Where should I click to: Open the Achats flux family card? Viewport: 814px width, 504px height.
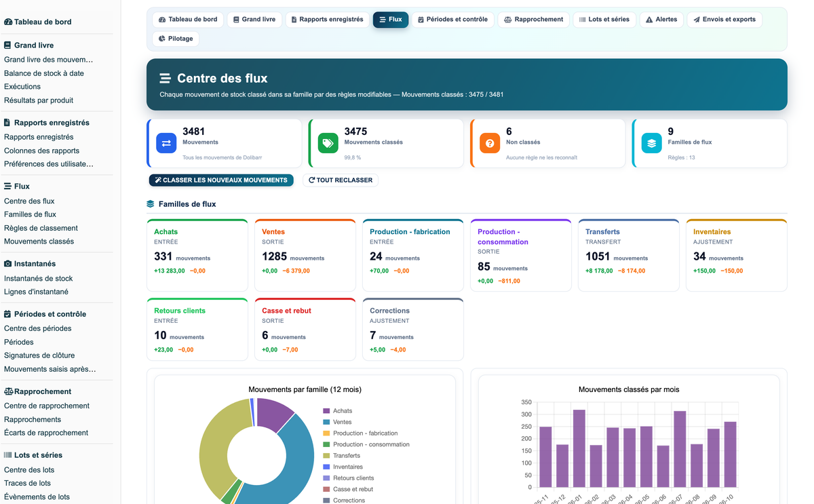click(x=197, y=255)
